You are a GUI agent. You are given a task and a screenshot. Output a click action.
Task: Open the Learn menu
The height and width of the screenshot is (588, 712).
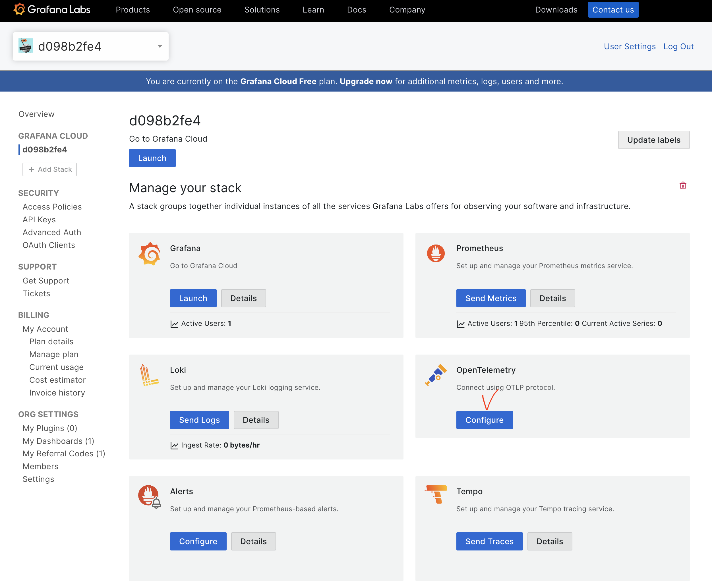click(x=313, y=10)
